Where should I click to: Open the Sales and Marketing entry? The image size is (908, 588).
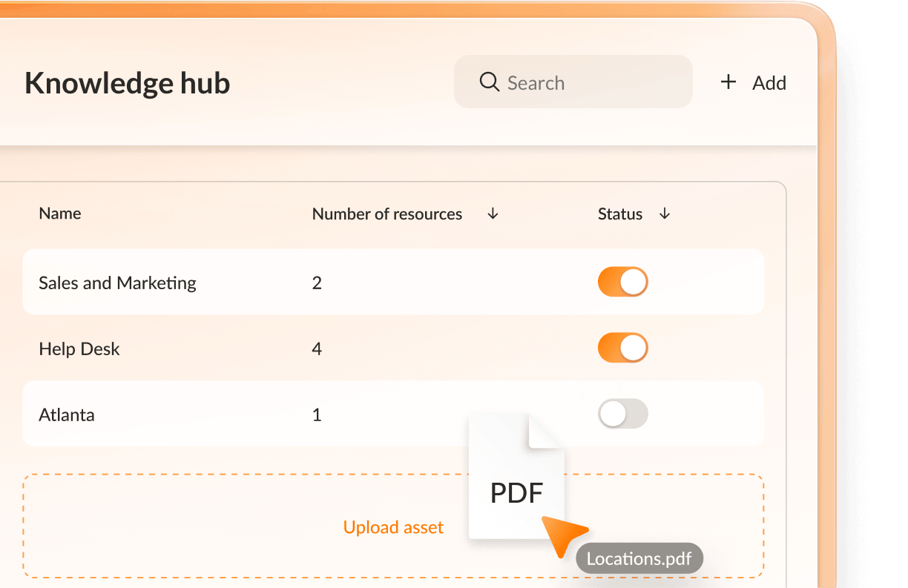click(117, 283)
